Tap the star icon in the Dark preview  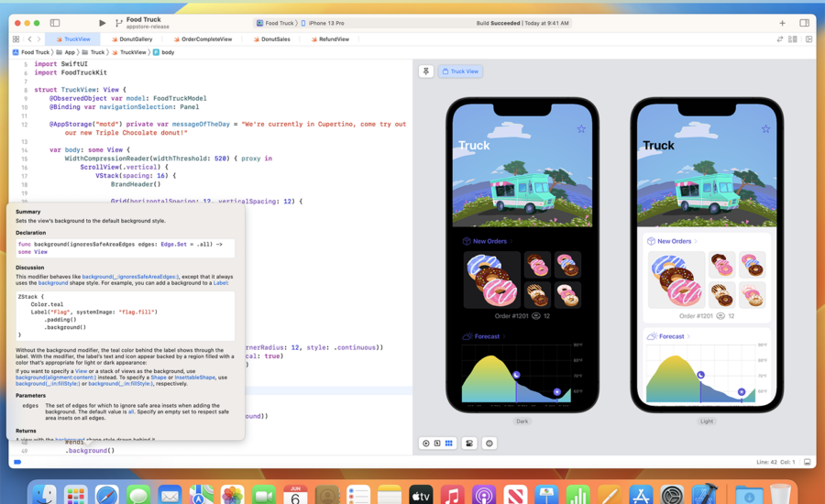(581, 129)
